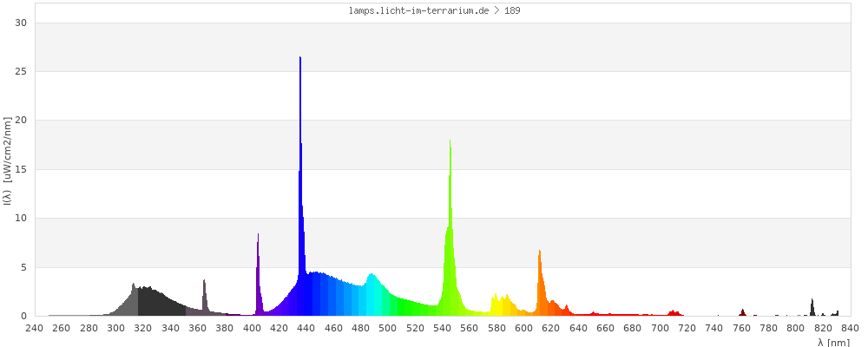Viewport: 868px width, 347px height.
Task: Click the x-axis tick label 540
Action: (443, 328)
